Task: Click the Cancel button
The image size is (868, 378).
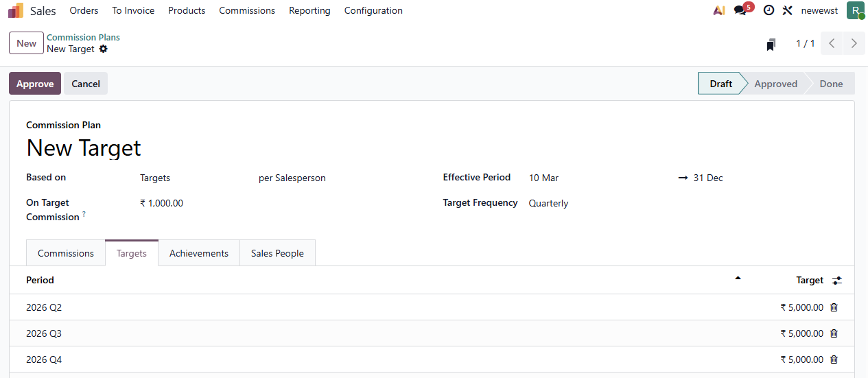Action: coord(86,84)
